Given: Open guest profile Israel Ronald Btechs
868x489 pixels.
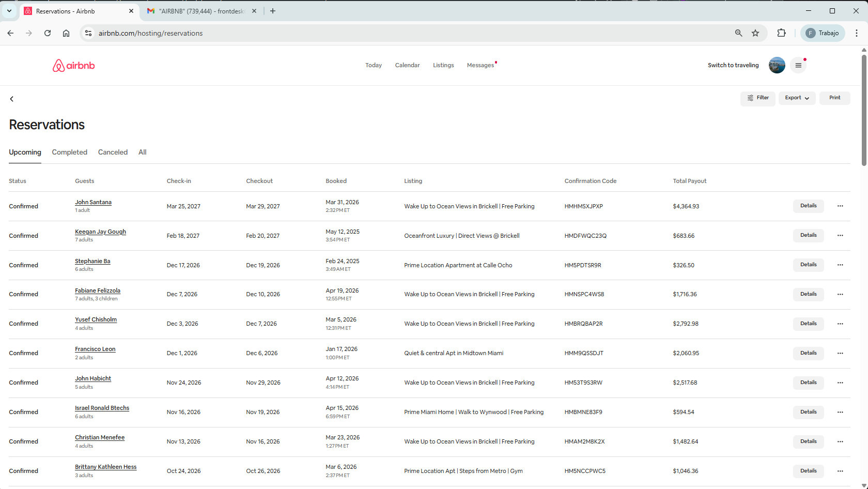Looking at the screenshot, I should pyautogui.click(x=102, y=408).
